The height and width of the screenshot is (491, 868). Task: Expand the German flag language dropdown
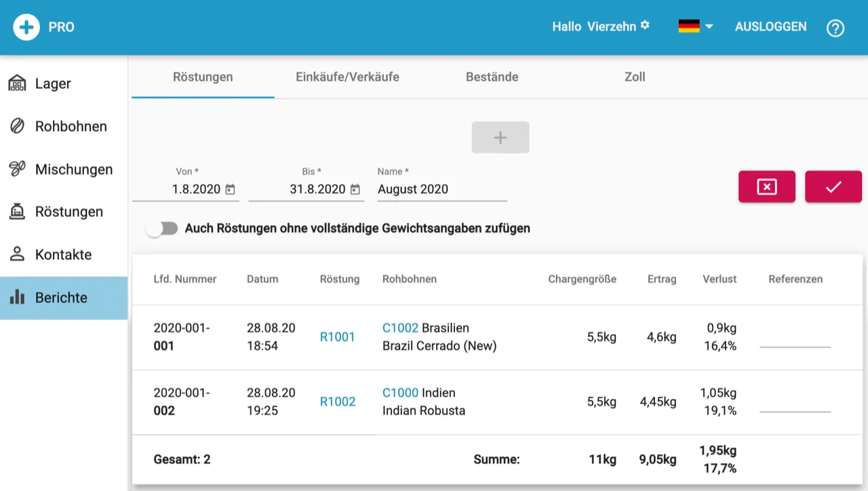[x=696, y=26]
